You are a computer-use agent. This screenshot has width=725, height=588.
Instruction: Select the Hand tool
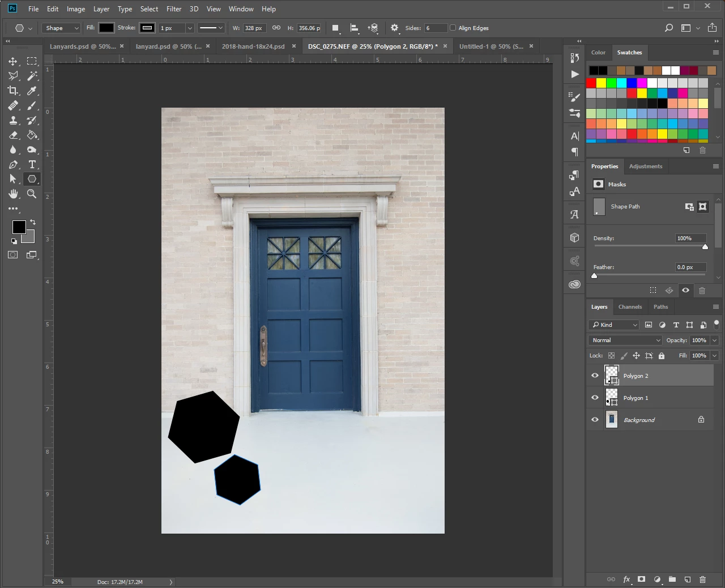pos(13,194)
